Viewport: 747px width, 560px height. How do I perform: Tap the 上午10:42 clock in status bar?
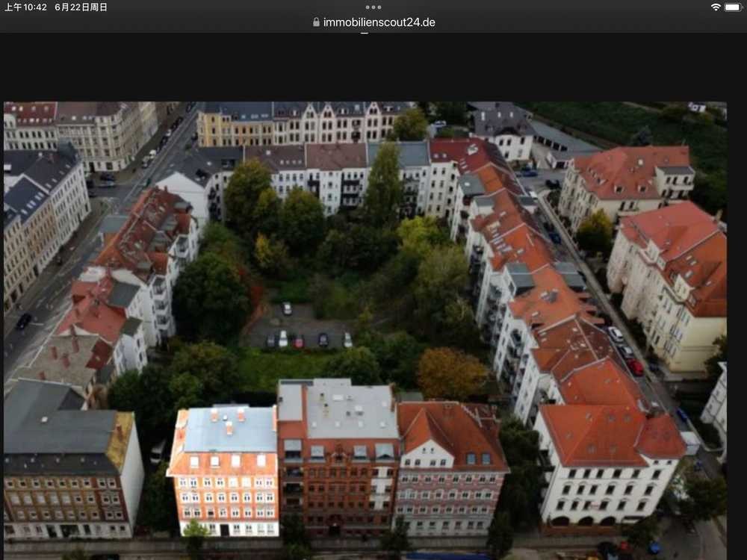25,7
